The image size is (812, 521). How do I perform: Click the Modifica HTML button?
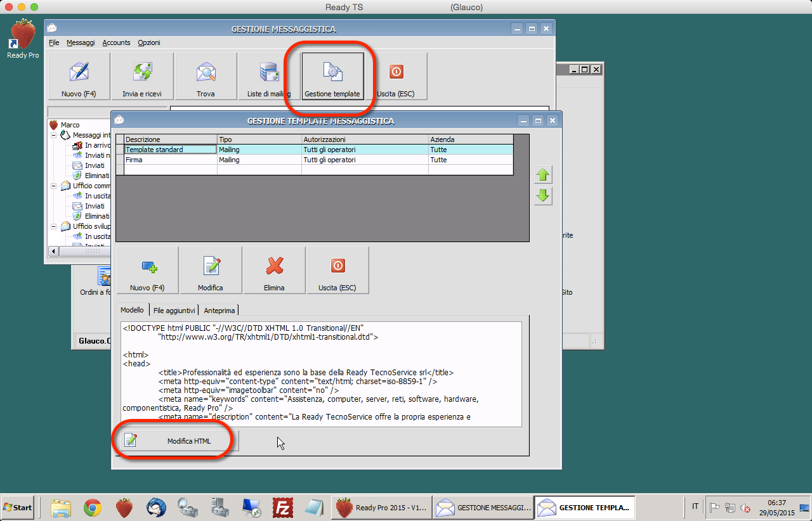[x=179, y=441]
